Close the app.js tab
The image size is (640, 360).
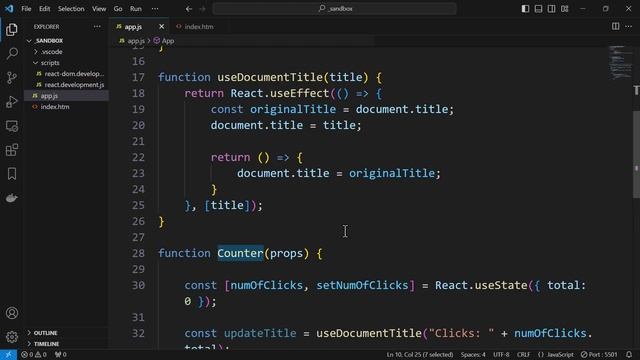pyautogui.click(x=162, y=27)
